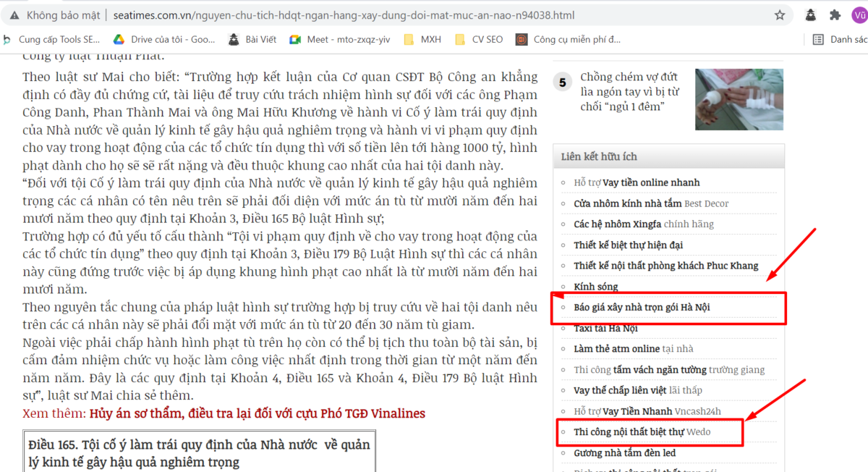Open the Thiết kế biệt thự hiện đại link
This screenshot has height=472, width=868.
(629, 245)
